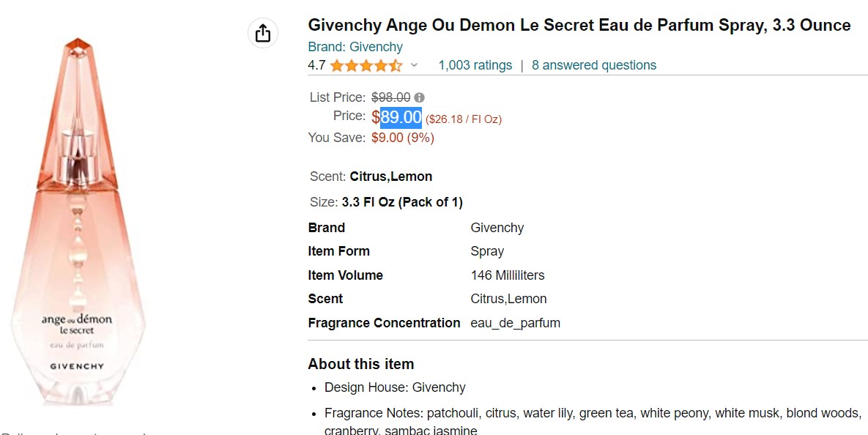Click the 3.3 Fl Oz (Pack of 1) size
The image size is (868, 435).
(402, 202)
